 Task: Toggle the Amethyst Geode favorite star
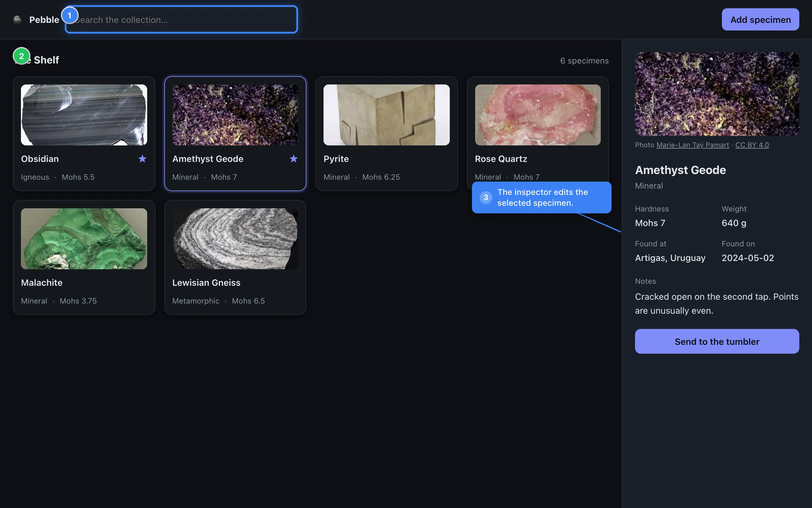click(294, 158)
